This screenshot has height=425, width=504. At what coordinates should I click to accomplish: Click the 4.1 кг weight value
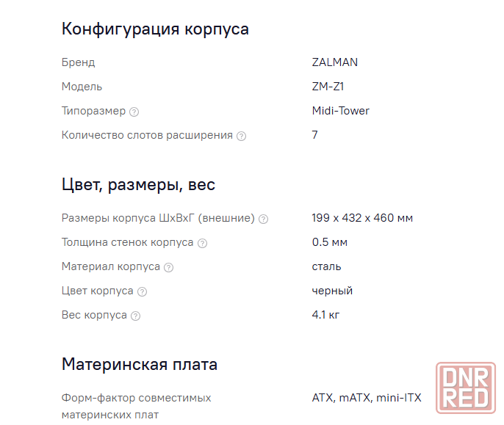[x=325, y=315]
